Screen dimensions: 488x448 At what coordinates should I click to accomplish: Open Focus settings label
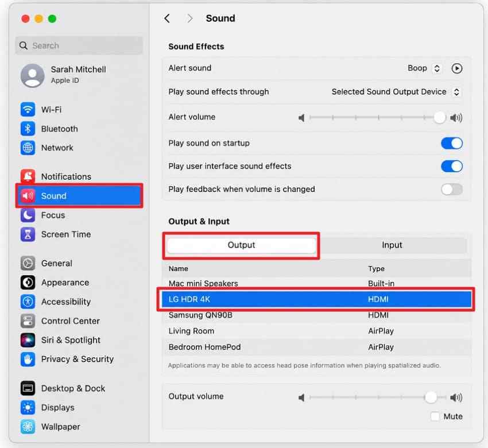(x=53, y=215)
